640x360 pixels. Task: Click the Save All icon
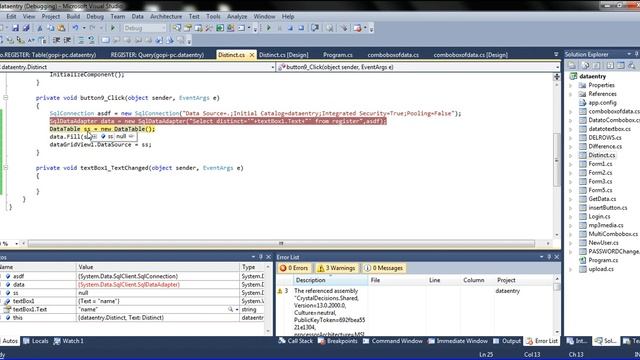pyautogui.click(x=26, y=28)
